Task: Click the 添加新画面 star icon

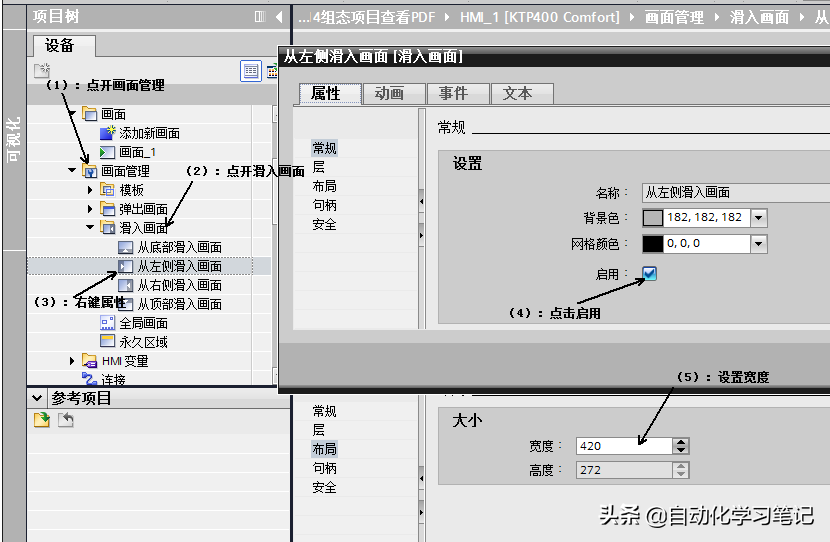Action: point(107,133)
